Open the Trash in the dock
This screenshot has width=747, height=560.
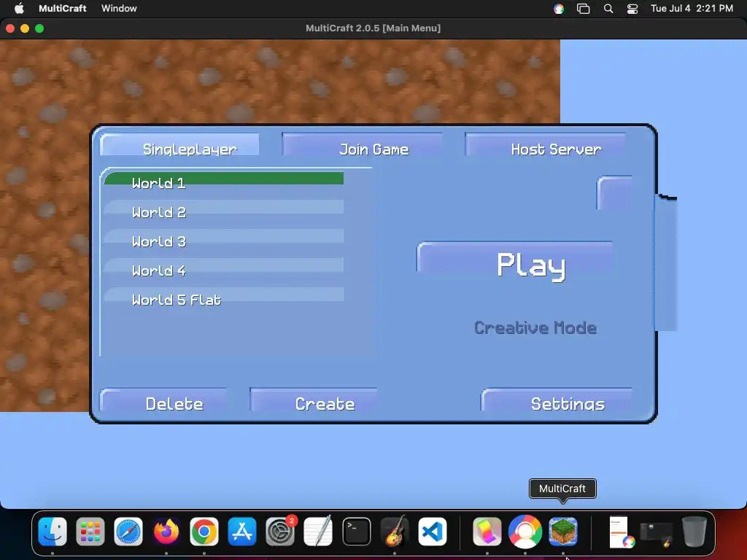tap(694, 532)
